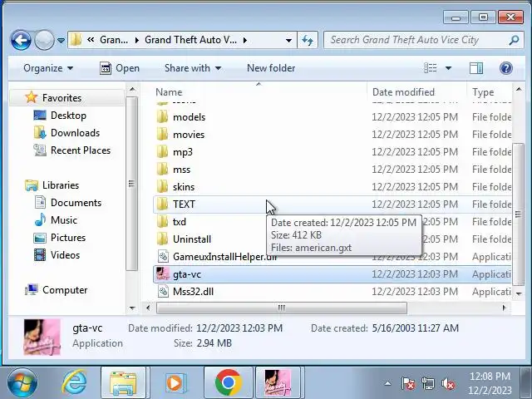This screenshot has height=399, width=532.
Task: Click Grand Theft Auto V... breadcrumb segment
Action: coord(190,40)
